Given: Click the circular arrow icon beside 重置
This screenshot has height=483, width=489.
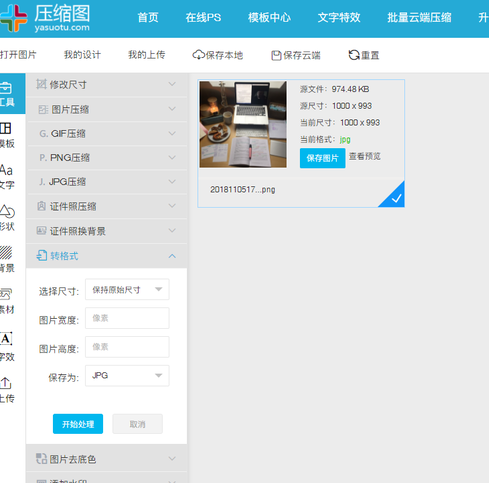Looking at the screenshot, I should click(354, 55).
